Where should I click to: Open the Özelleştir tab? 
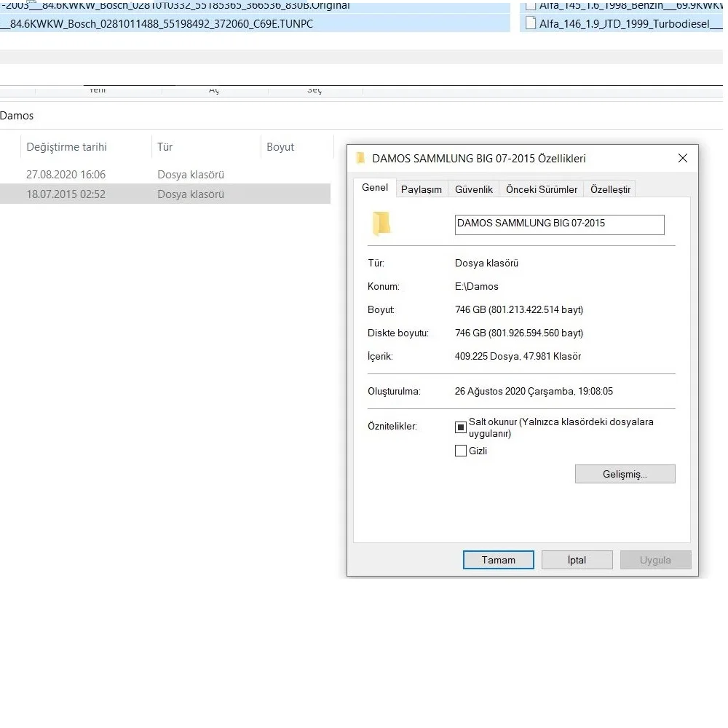point(609,189)
